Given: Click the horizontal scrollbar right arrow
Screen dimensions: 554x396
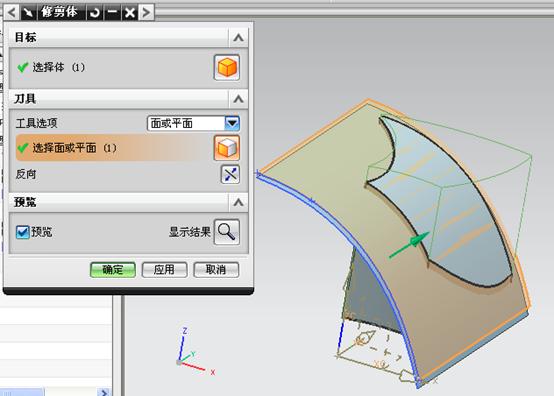Looking at the screenshot, I should (x=104, y=392).
